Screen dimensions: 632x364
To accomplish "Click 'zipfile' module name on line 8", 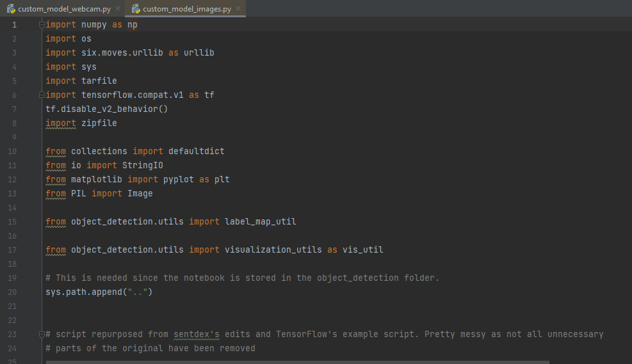I will (x=99, y=123).
